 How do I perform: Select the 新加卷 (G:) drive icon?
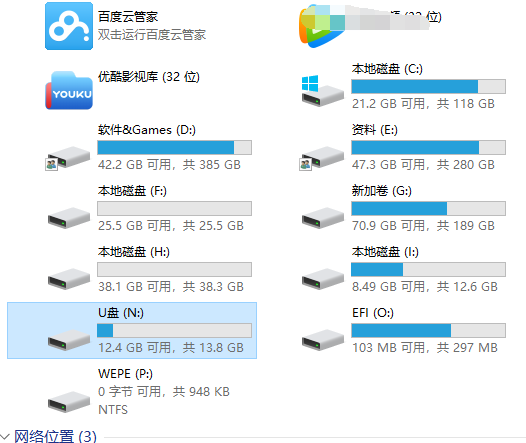click(323, 218)
